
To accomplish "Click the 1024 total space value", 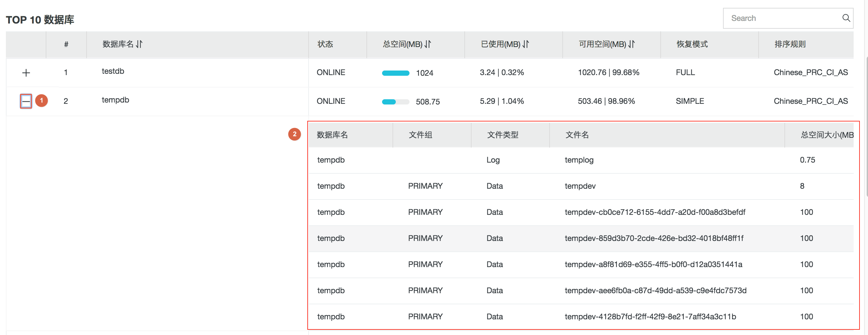I will click(x=425, y=73).
